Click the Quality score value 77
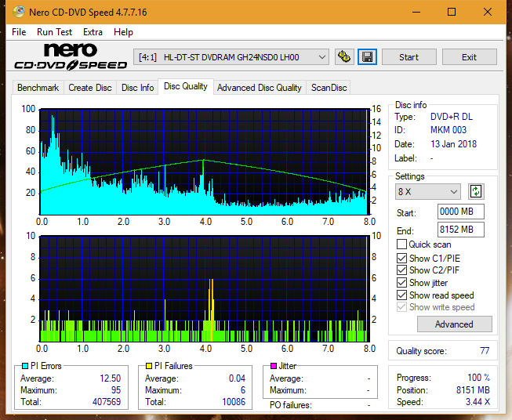 coord(485,351)
